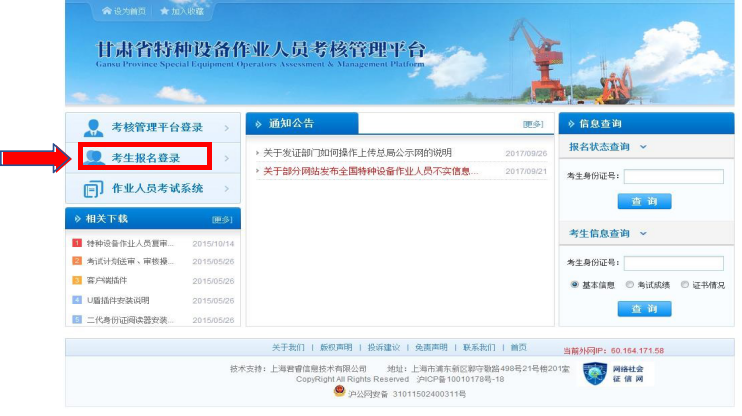742x416 pixels.
Task: Open 更多 link in 通知公告 panel
Action: coord(533,124)
